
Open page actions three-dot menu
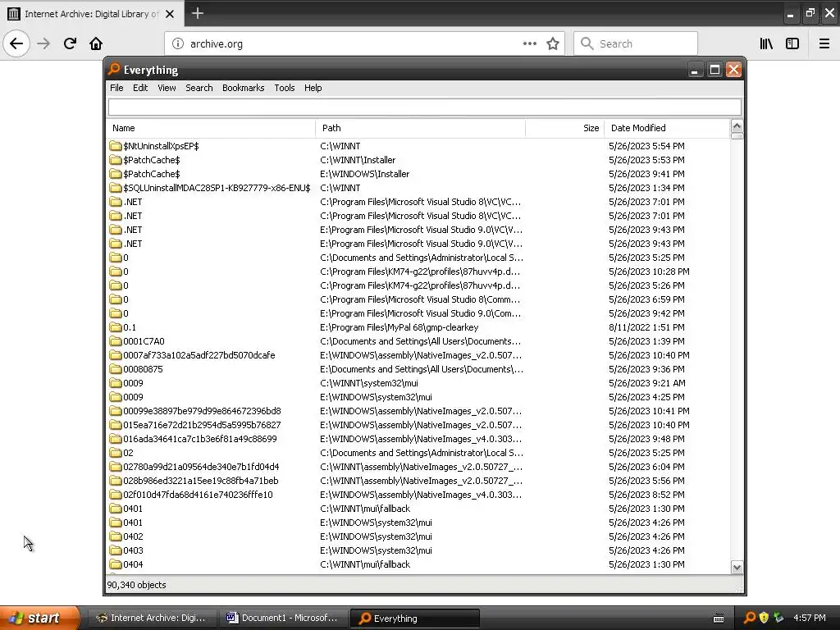[529, 43]
